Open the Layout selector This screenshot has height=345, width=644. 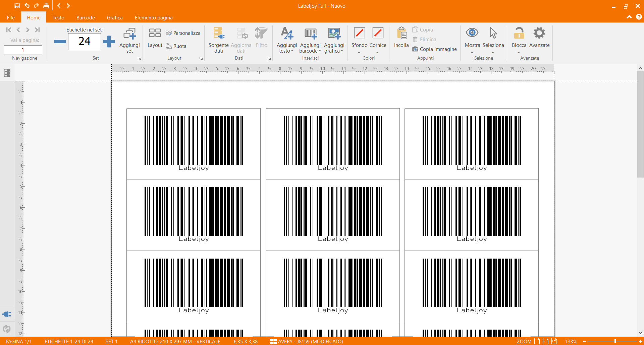(x=155, y=38)
